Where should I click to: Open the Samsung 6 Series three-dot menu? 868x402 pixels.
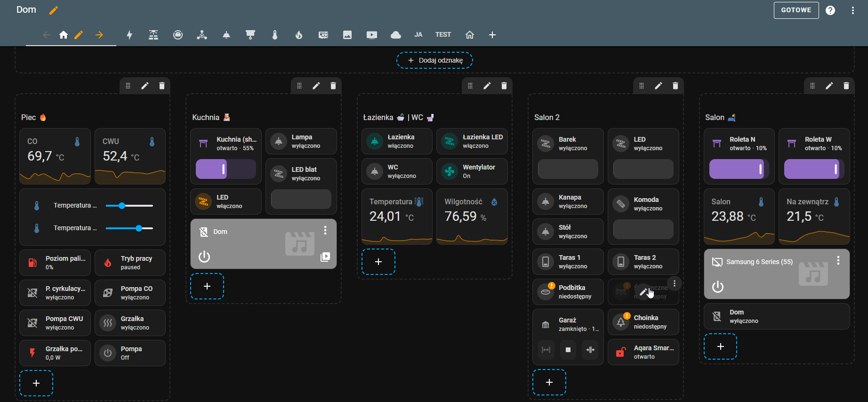838,261
